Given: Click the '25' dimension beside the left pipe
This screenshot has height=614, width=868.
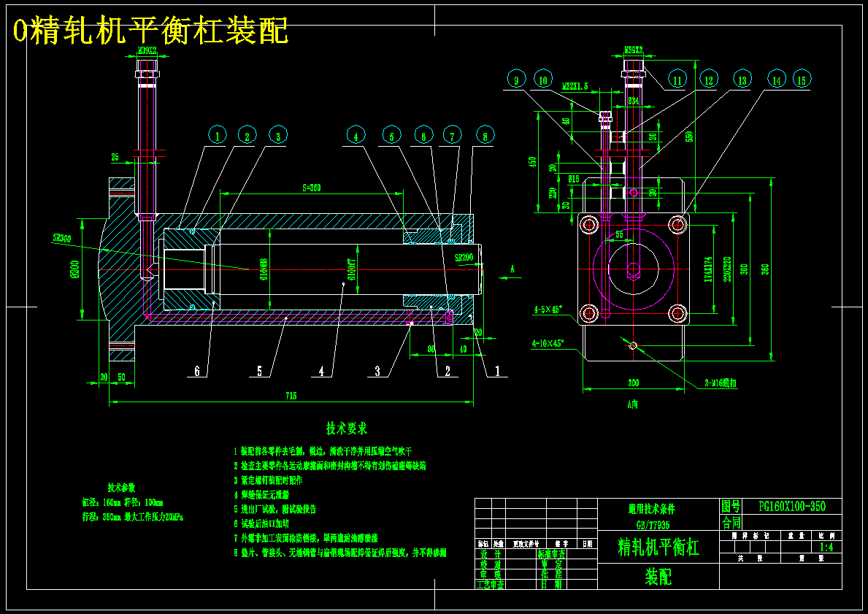Looking at the screenshot, I should pyautogui.click(x=115, y=157).
